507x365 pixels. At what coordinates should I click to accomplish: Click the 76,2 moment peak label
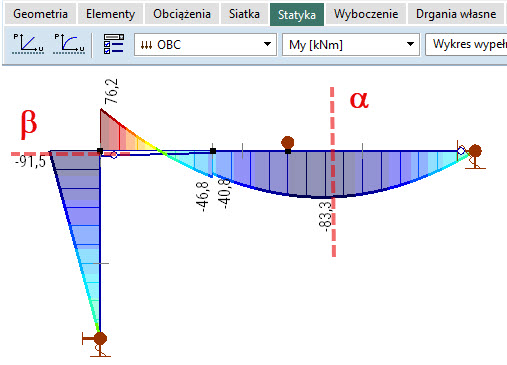(111, 91)
